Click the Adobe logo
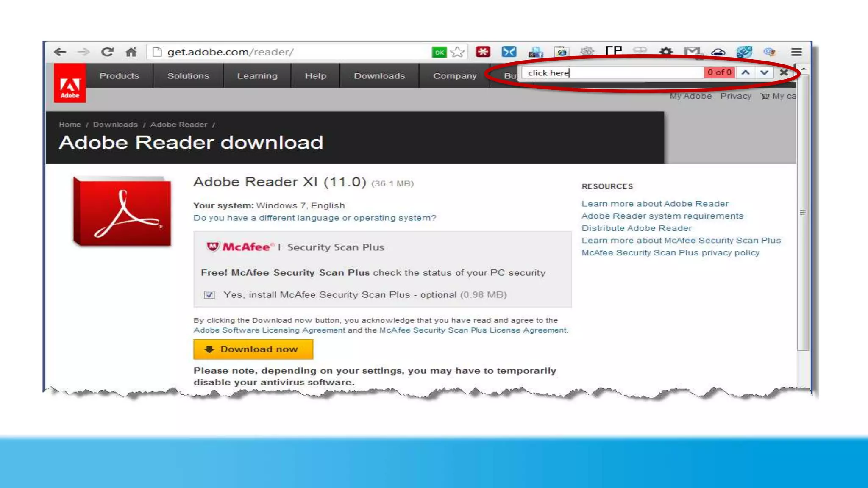Image resolution: width=868 pixels, height=488 pixels. click(70, 83)
